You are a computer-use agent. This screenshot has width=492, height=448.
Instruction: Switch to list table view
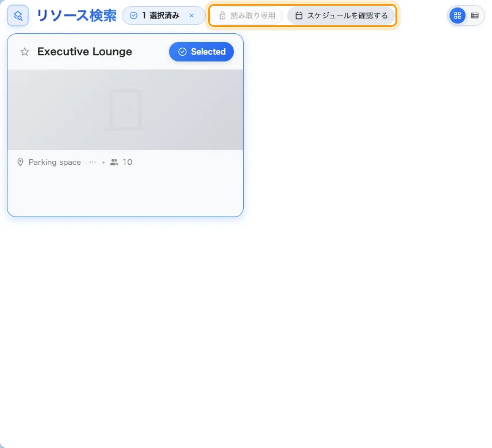[475, 16]
